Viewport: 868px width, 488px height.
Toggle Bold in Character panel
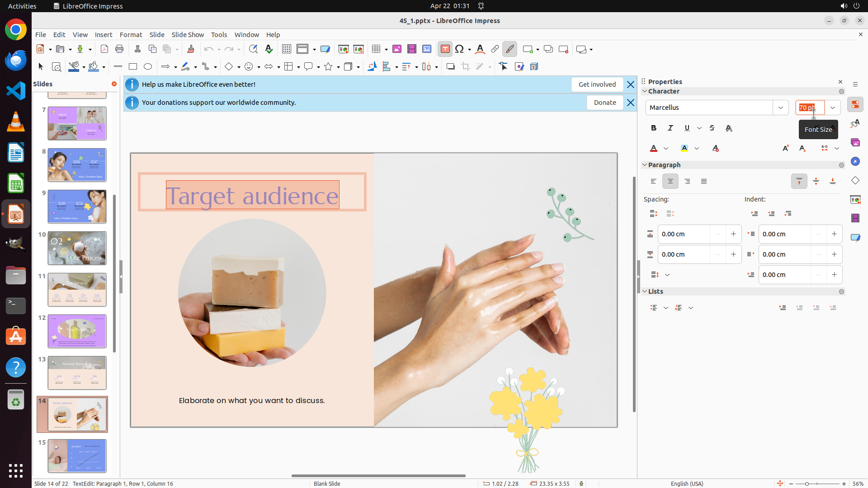click(654, 128)
